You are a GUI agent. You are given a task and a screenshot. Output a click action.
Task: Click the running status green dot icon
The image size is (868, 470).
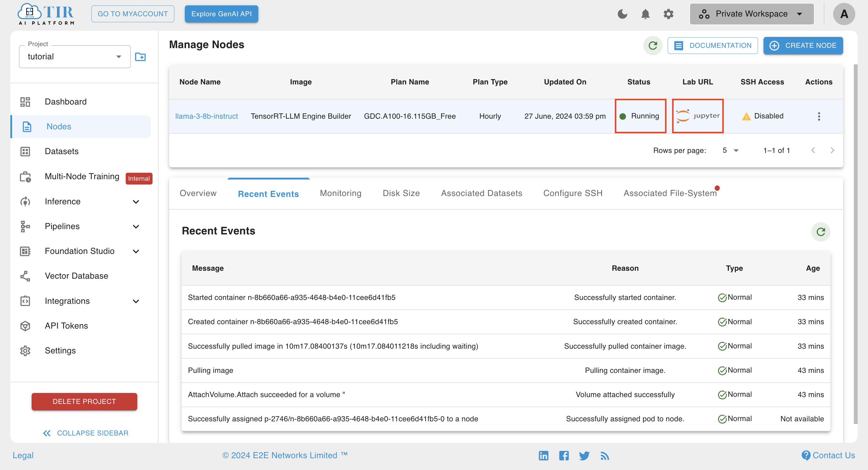point(624,116)
